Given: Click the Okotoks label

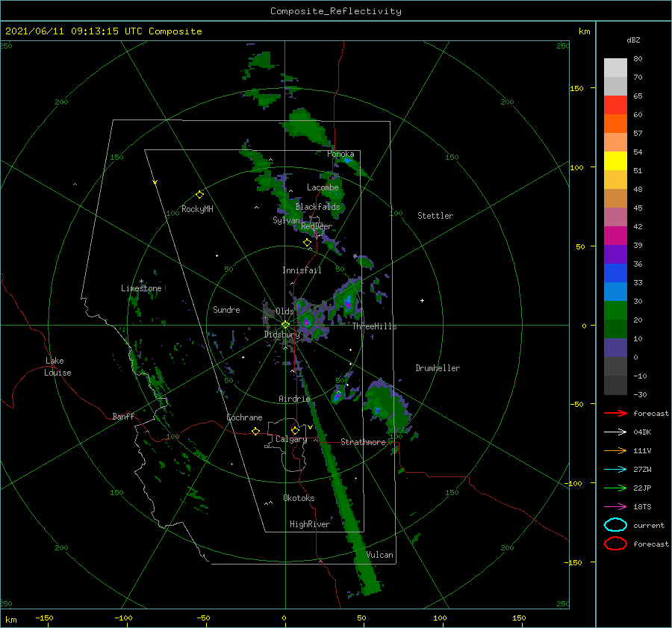Looking at the screenshot, I should [299, 497].
